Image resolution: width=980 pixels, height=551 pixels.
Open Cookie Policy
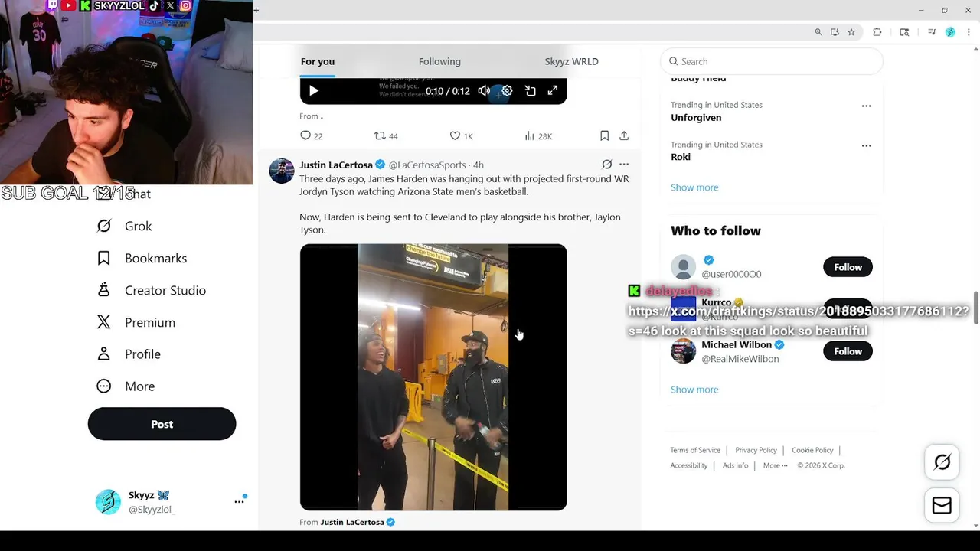[812, 450]
